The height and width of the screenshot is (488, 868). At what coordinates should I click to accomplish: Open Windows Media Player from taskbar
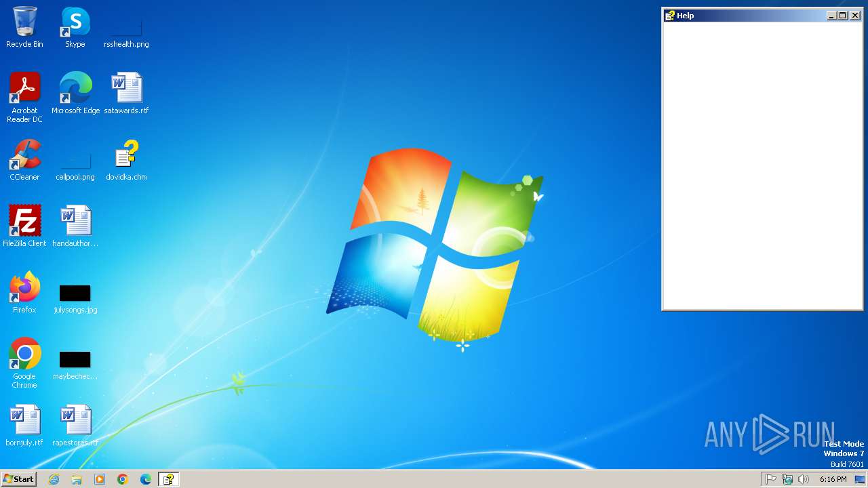100,479
